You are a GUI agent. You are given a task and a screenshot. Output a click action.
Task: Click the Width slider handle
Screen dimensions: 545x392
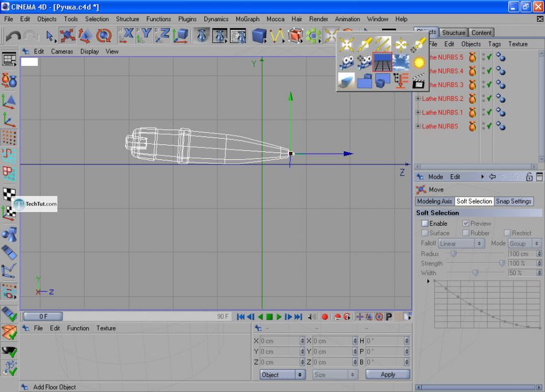tap(476, 273)
